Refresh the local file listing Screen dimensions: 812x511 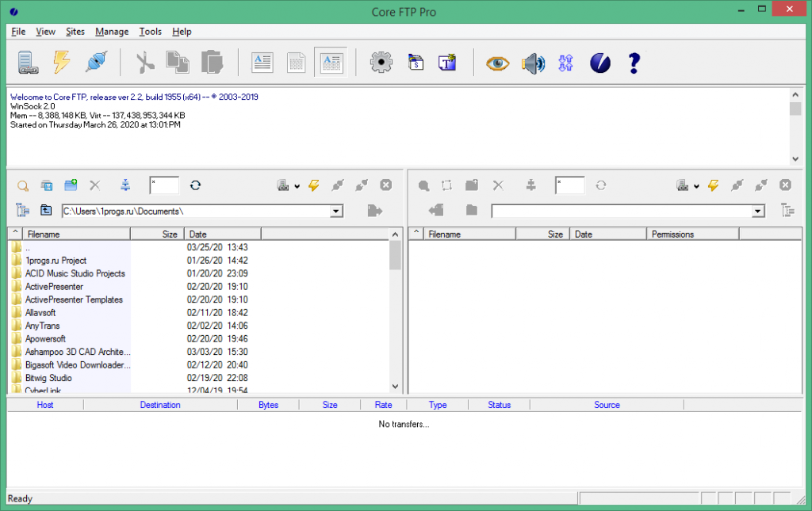point(195,185)
